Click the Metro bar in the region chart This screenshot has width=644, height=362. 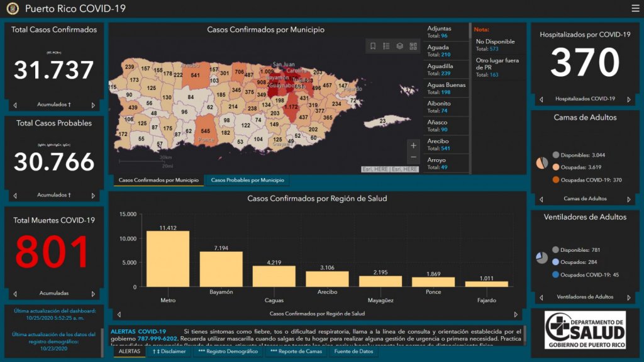coord(168,259)
